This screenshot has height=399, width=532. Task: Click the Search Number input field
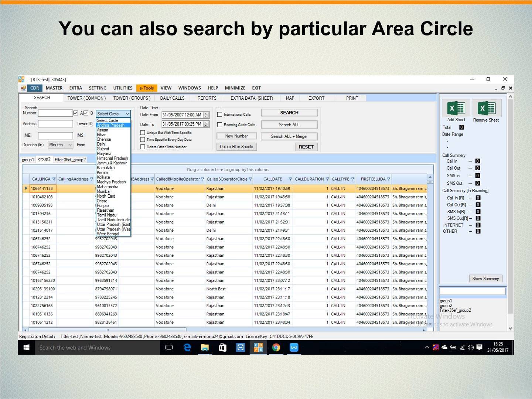point(55,113)
